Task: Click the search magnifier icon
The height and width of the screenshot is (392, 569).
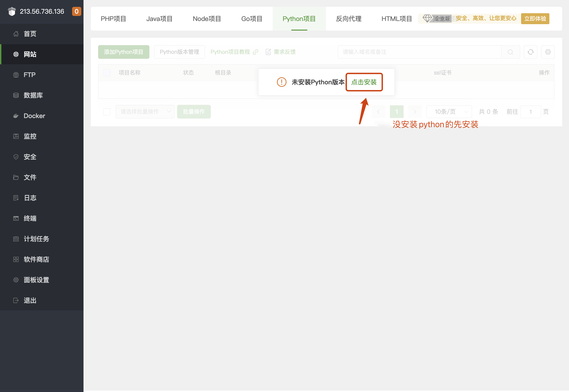Action: tap(510, 52)
